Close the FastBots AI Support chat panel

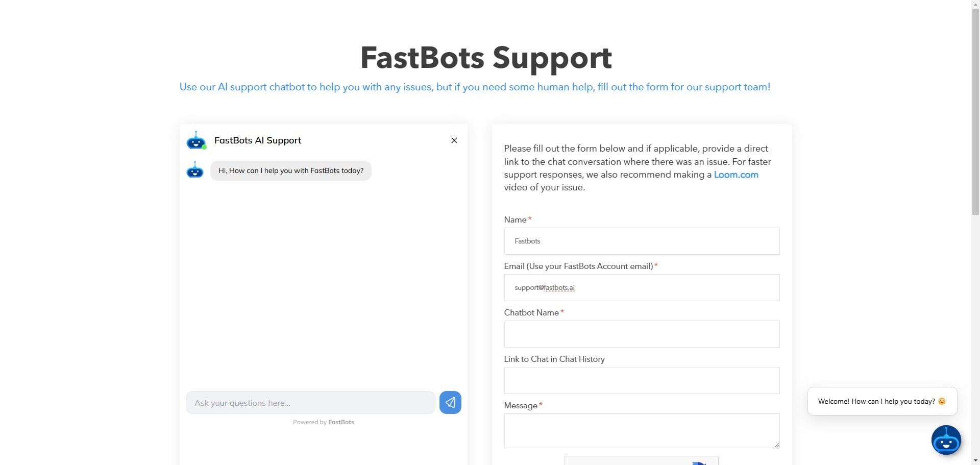click(454, 140)
